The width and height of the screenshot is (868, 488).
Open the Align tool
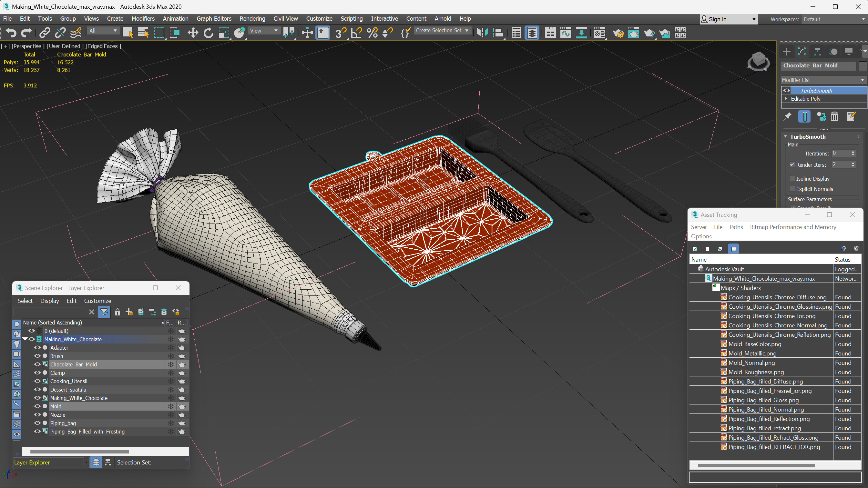(x=498, y=33)
